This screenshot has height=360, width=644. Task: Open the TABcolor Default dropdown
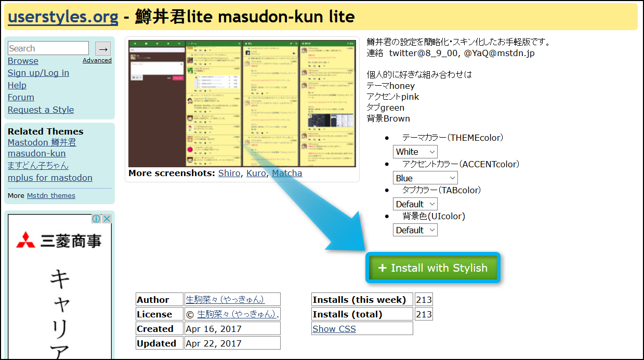[x=415, y=204]
